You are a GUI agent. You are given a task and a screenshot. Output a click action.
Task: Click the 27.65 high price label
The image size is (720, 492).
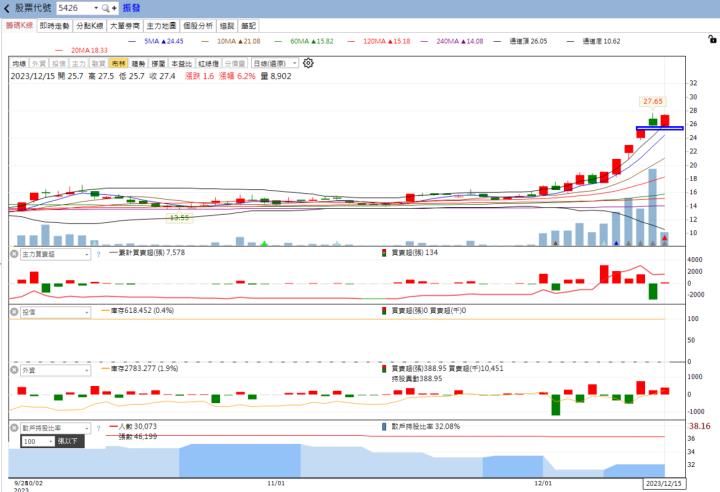tap(652, 101)
